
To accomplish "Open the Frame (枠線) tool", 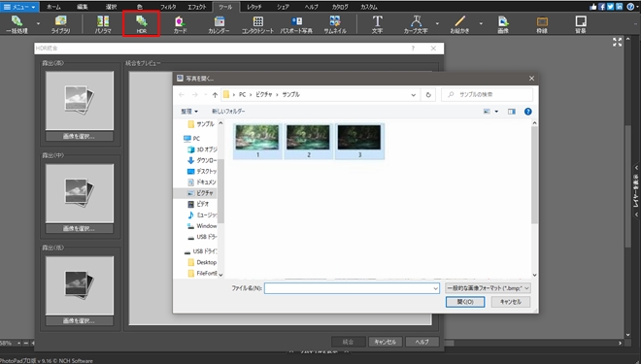I will [x=542, y=23].
